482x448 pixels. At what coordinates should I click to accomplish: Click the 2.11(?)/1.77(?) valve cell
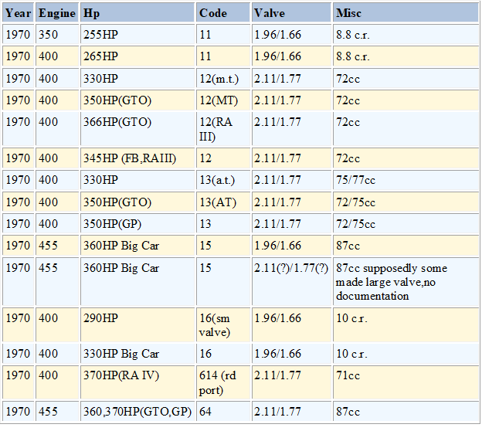tap(292, 282)
